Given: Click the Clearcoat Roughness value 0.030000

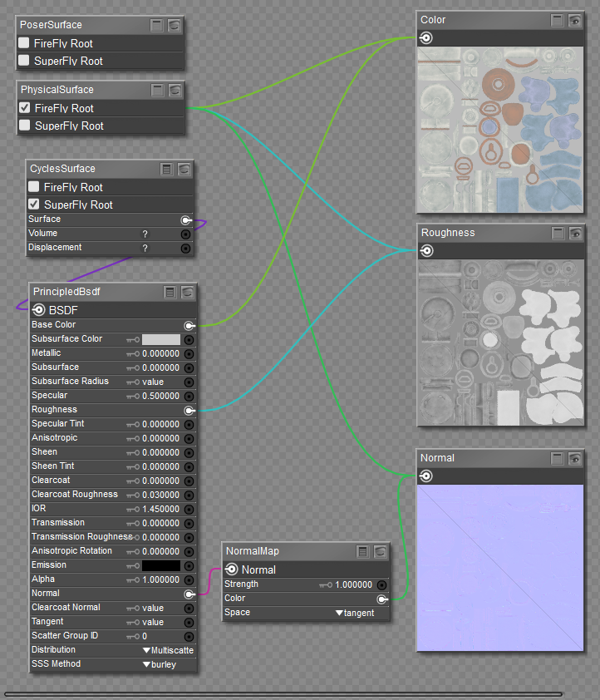Looking at the screenshot, I should 160,495.
